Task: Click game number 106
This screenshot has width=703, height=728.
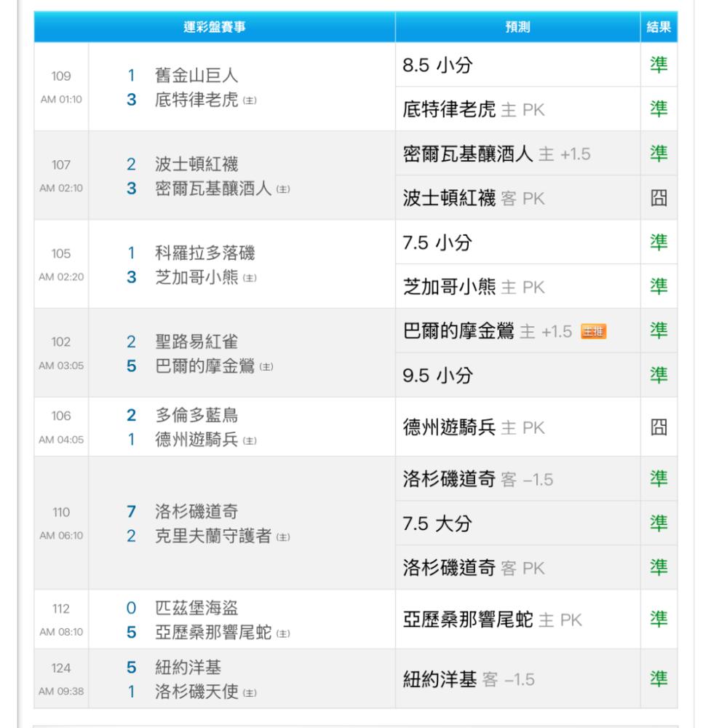Action: (x=61, y=416)
